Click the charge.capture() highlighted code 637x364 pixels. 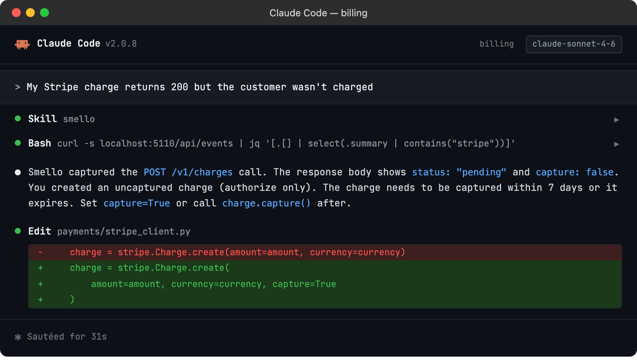(266, 203)
